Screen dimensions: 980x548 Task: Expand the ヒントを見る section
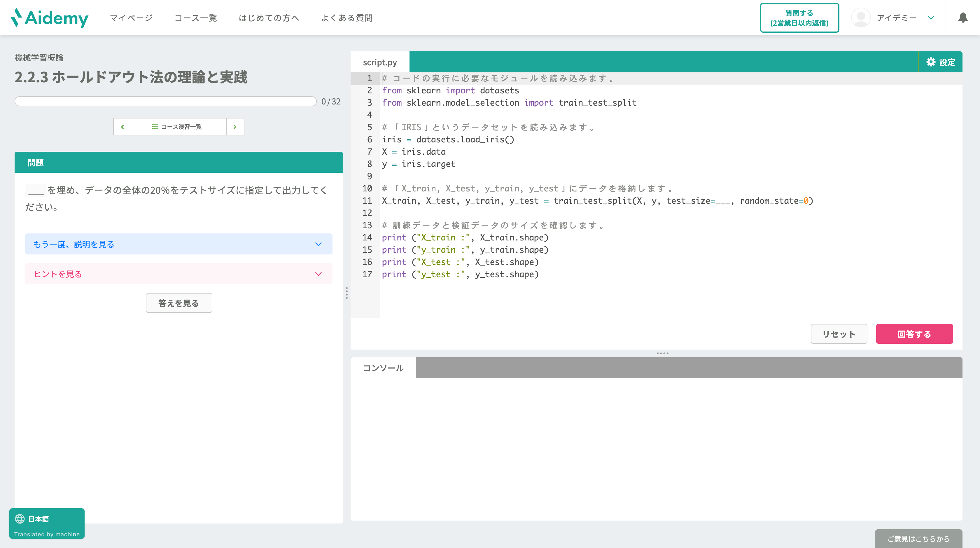click(x=179, y=274)
